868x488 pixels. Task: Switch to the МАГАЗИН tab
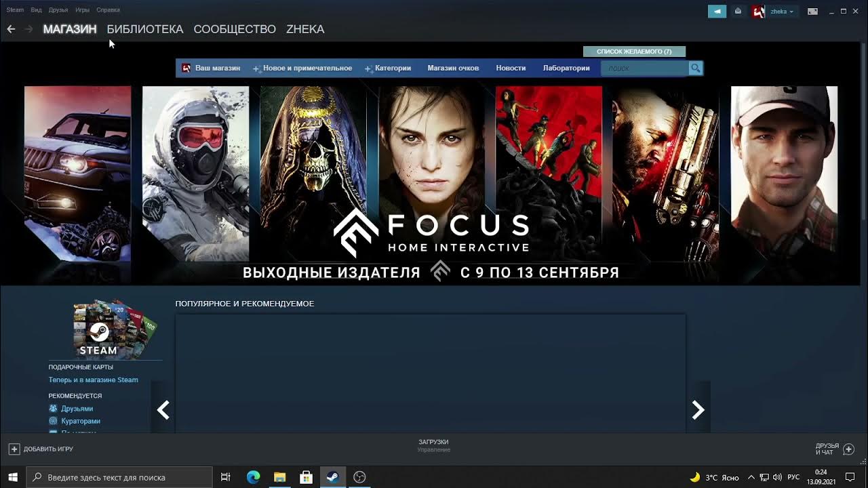pos(70,29)
